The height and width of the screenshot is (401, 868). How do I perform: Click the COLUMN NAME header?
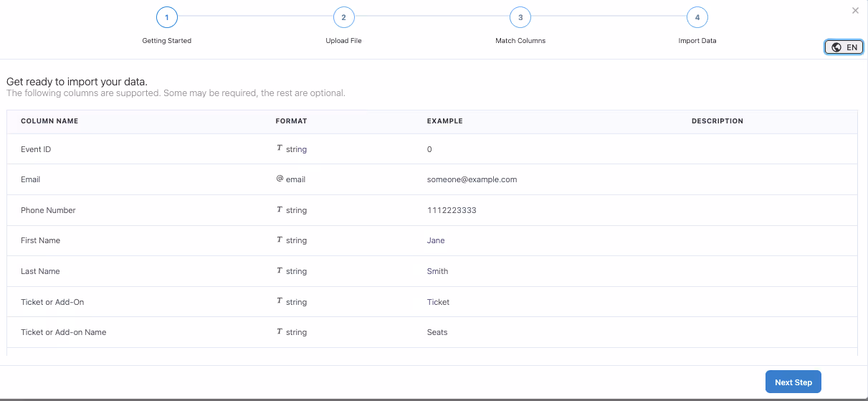click(x=49, y=121)
